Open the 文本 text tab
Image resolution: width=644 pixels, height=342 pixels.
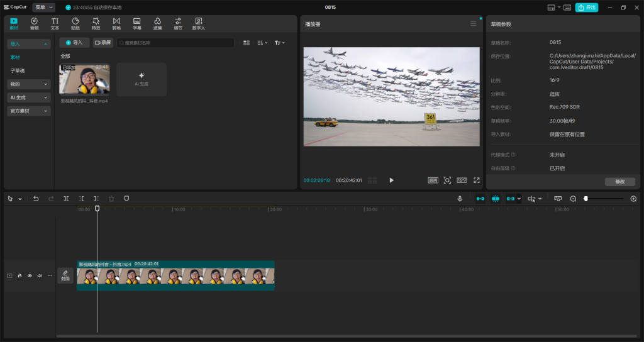55,24
